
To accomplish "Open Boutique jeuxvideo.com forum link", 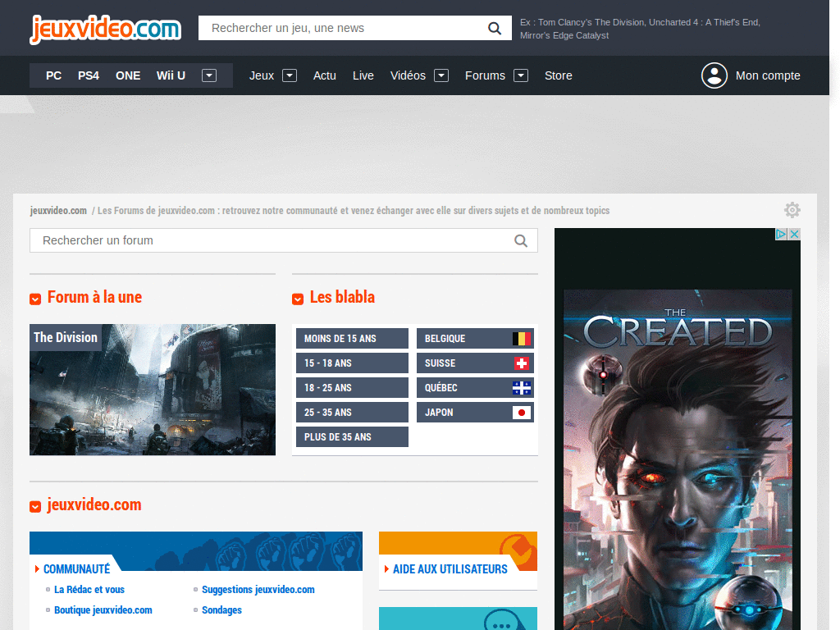I will (103, 609).
